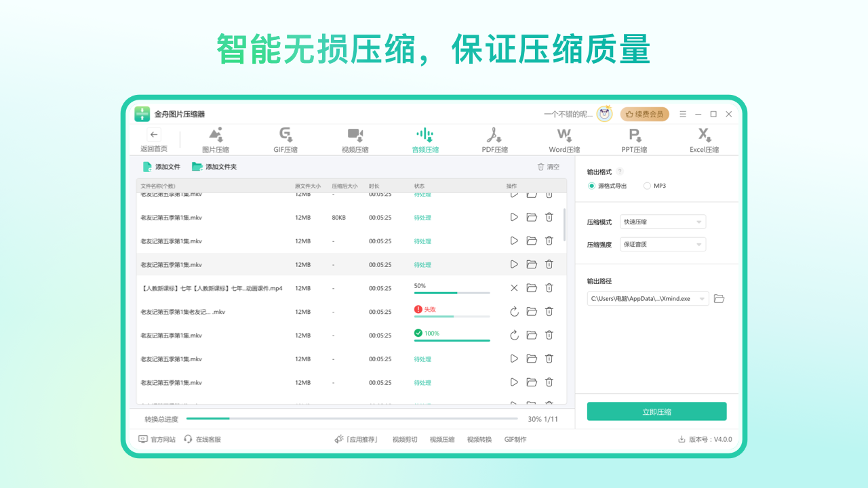This screenshot has width=868, height=488.
Task: Play the first 老友记第五季第1集.mkv file
Action: [x=514, y=217]
